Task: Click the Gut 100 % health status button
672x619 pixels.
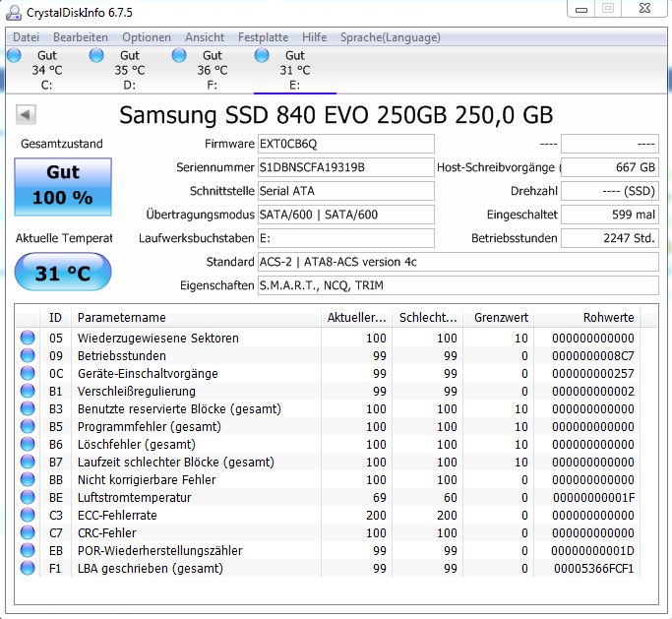Action: click(63, 186)
